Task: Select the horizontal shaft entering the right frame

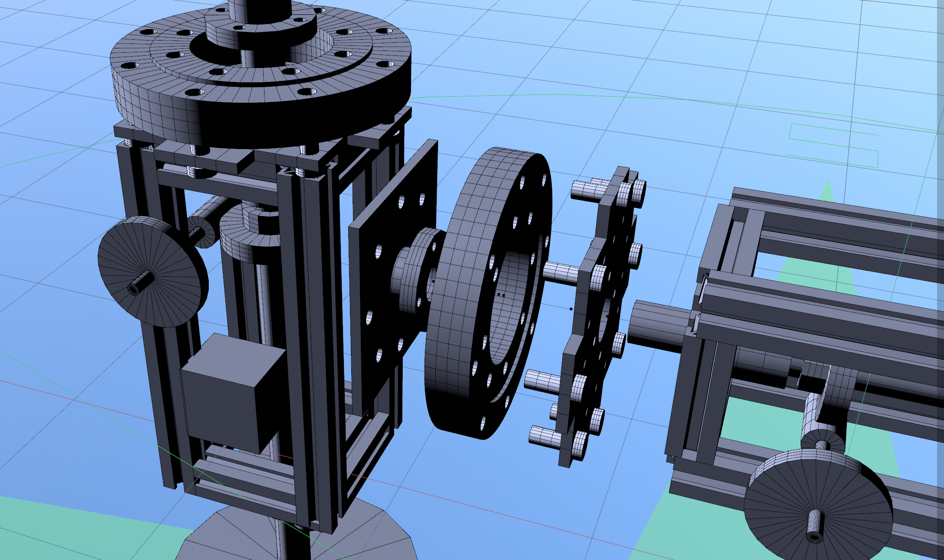Action: (659, 326)
